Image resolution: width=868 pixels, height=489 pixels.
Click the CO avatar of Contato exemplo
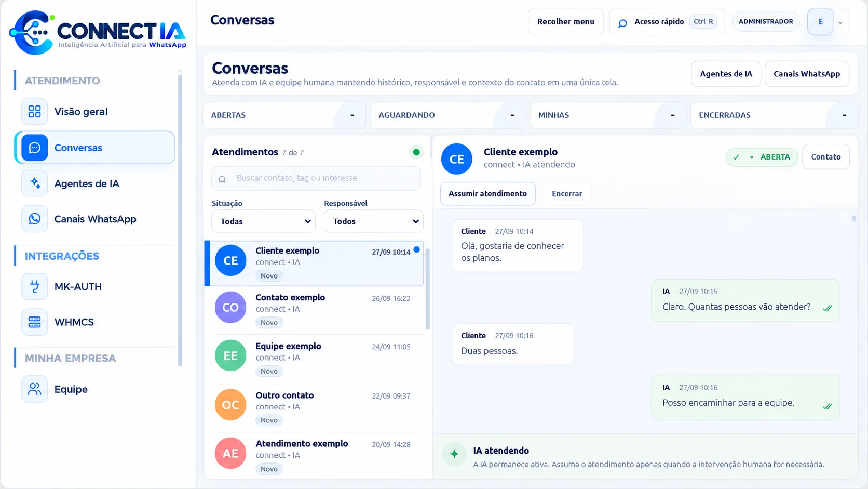pos(230,307)
